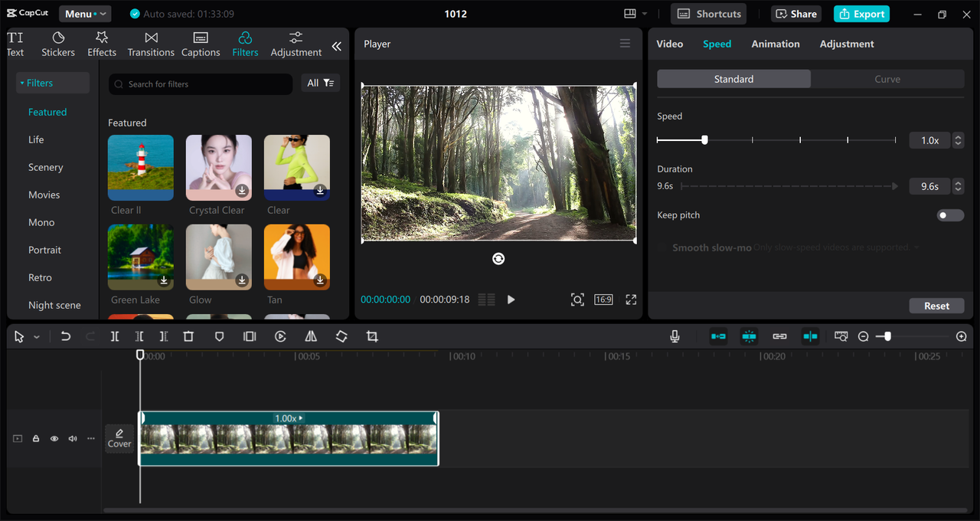The image size is (980, 521).
Task: Switch to the Adjustment tab in inspector
Action: click(x=847, y=44)
